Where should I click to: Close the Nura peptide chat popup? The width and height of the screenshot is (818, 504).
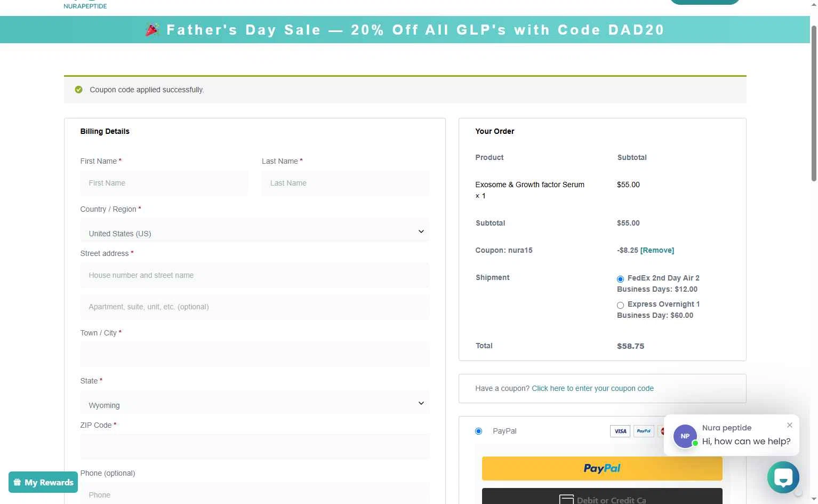pyautogui.click(x=789, y=425)
